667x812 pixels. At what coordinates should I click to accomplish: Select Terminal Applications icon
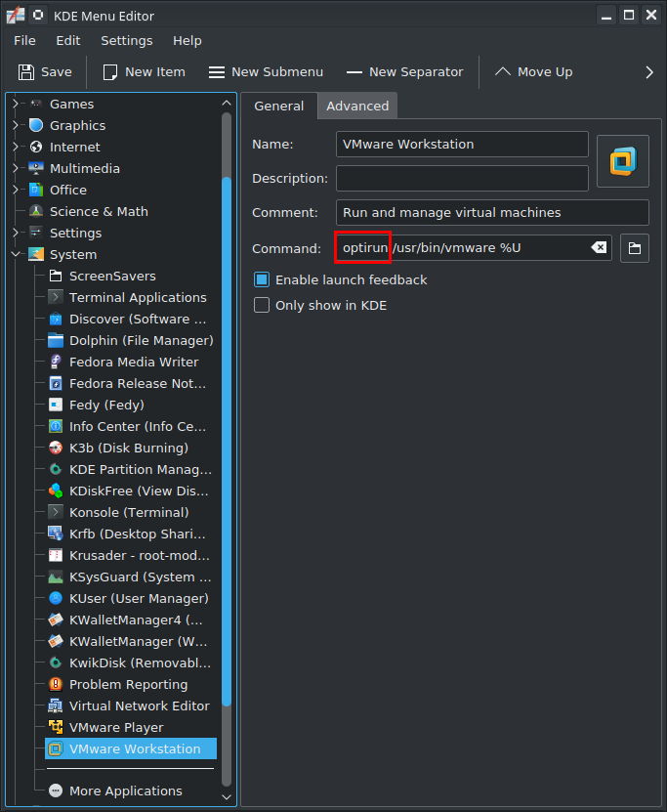[x=56, y=297]
